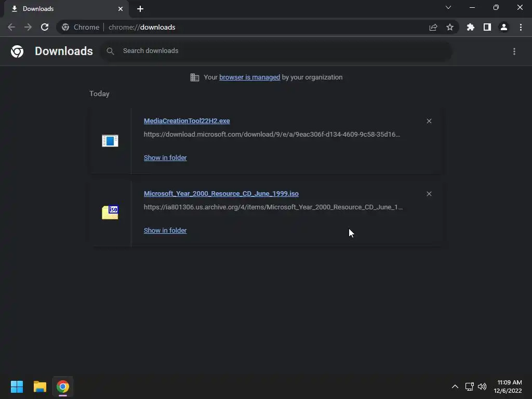Open the taskbar clock and date
The width and height of the screenshot is (532, 399).
(508, 387)
